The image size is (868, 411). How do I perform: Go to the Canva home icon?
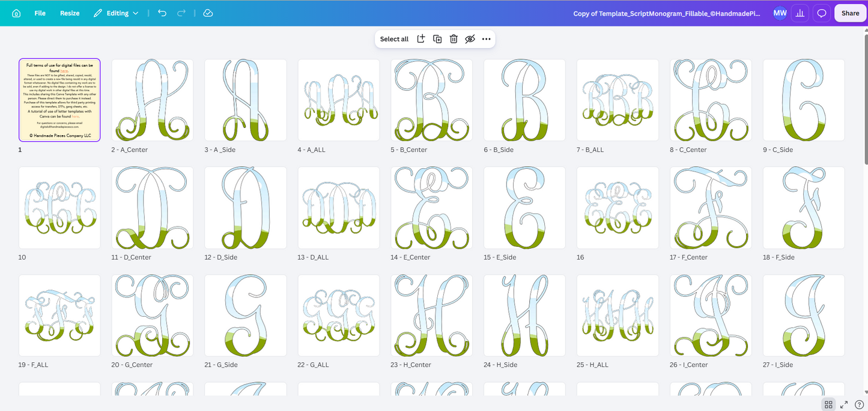[x=16, y=13]
